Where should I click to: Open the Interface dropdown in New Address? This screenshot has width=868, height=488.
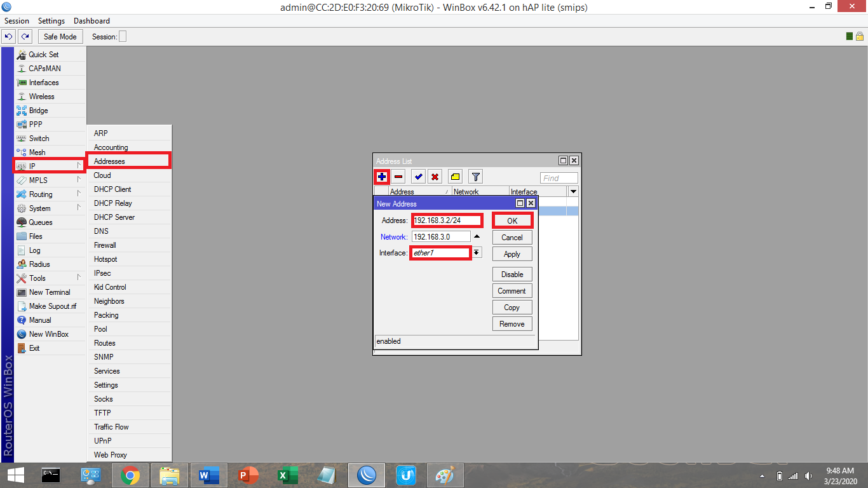[x=477, y=252]
